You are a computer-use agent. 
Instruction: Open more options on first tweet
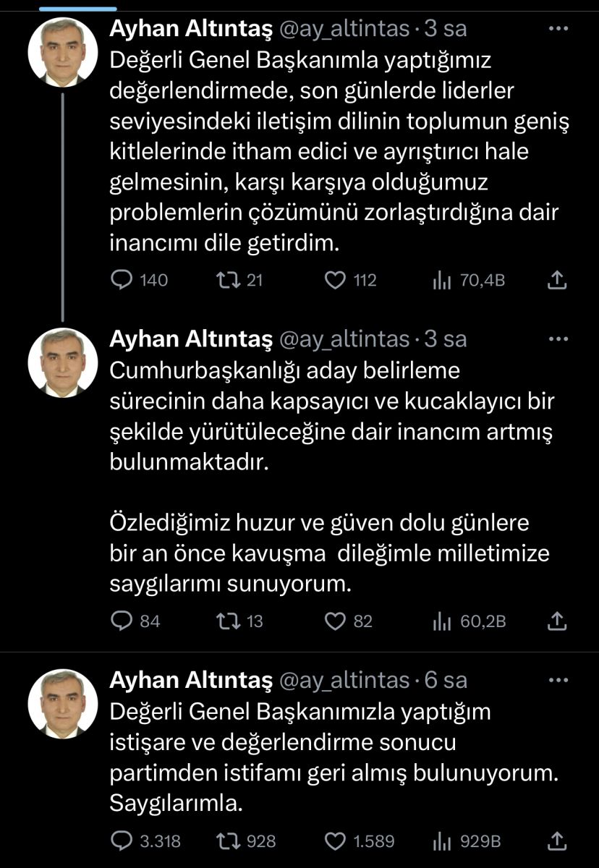(x=559, y=29)
